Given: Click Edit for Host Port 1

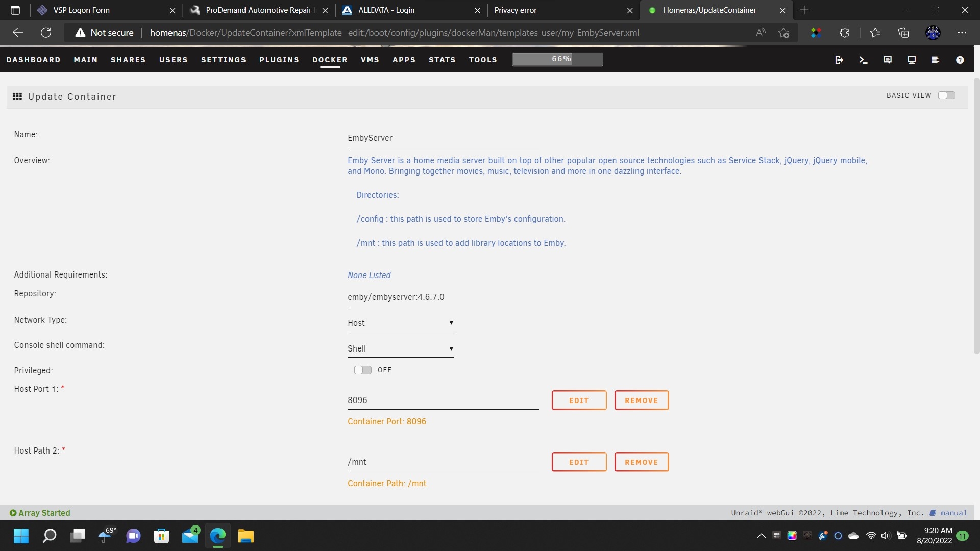Looking at the screenshot, I should click(x=579, y=400).
